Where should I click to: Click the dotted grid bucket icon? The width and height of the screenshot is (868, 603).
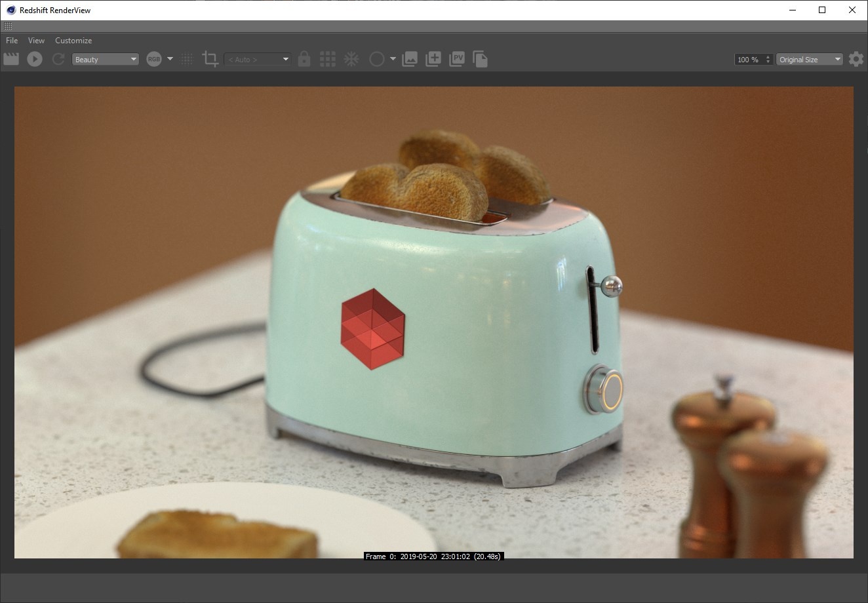(187, 59)
